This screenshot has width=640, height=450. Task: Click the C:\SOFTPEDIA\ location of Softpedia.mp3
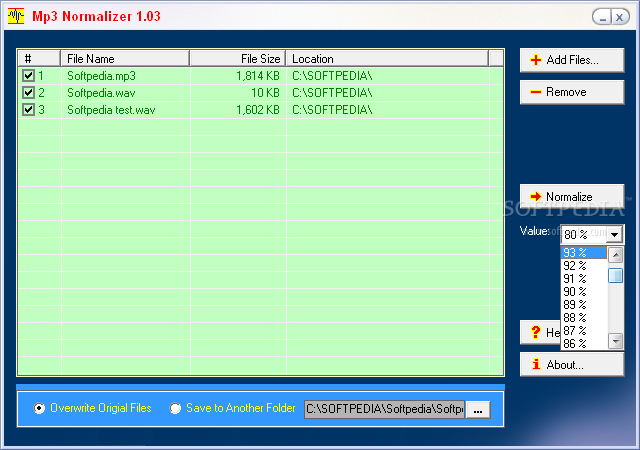tap(332, 76)
